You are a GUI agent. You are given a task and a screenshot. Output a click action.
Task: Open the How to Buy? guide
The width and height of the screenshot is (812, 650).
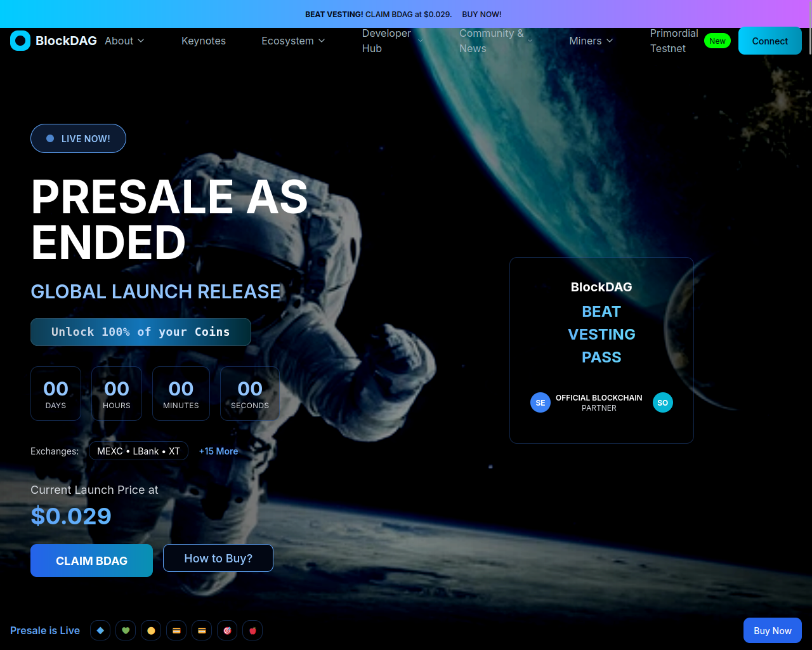pyautogui.click(x=218, y=558)
